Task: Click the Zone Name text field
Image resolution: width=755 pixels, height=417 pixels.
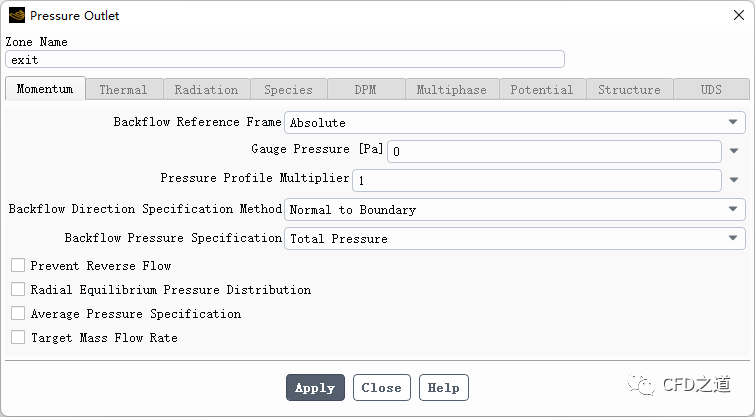Action: pos(285,60)
